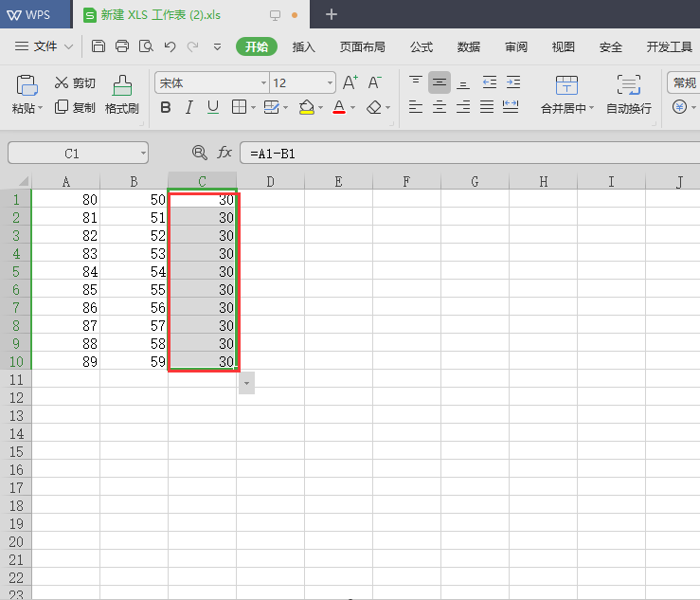
Task: Justify text alignment
Action: pos(487,107)
